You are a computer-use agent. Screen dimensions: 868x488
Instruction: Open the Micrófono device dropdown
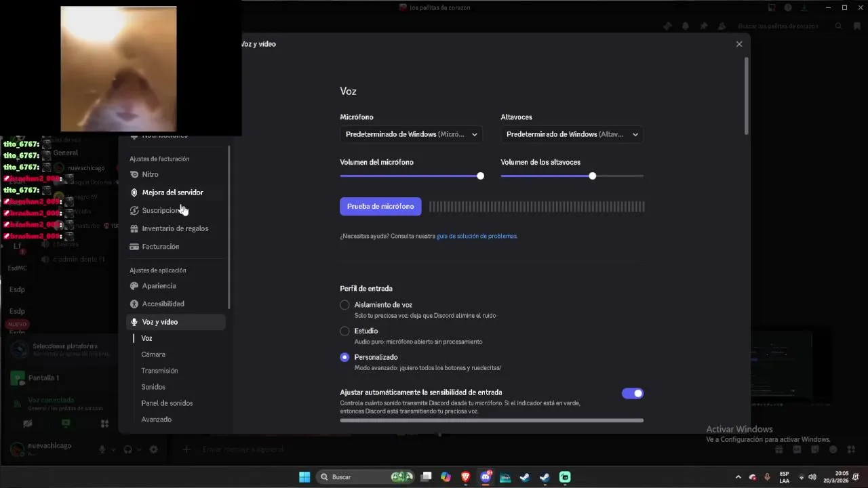[x=411, y=134]
